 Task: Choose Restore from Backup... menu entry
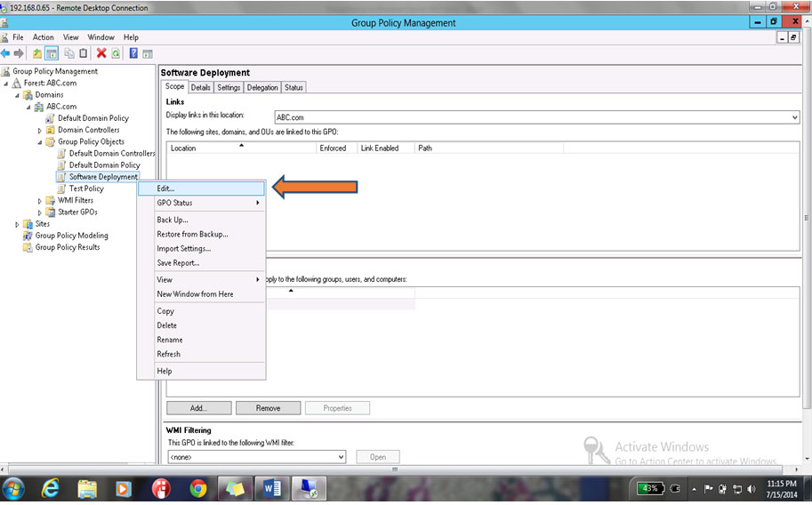pyautogui.click(x=202, y=234)
